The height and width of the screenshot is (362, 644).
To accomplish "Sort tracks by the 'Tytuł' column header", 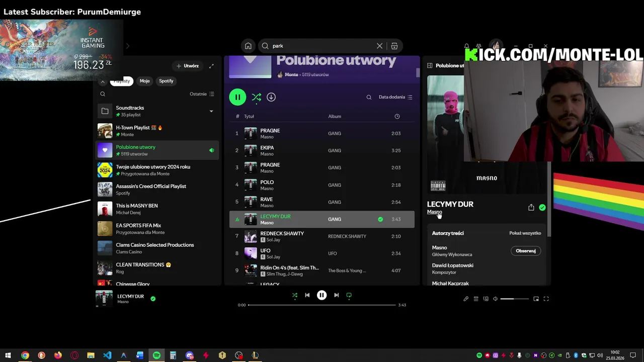I will [x=249, y=116].
